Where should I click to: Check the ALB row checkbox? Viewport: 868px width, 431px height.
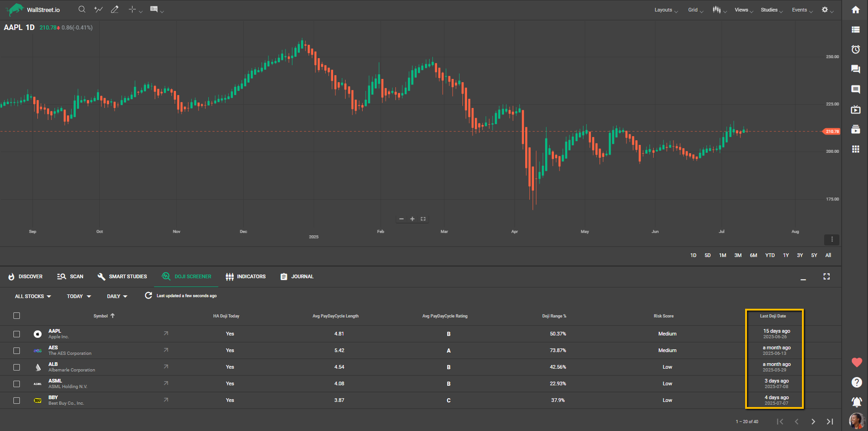click(17, 367)
